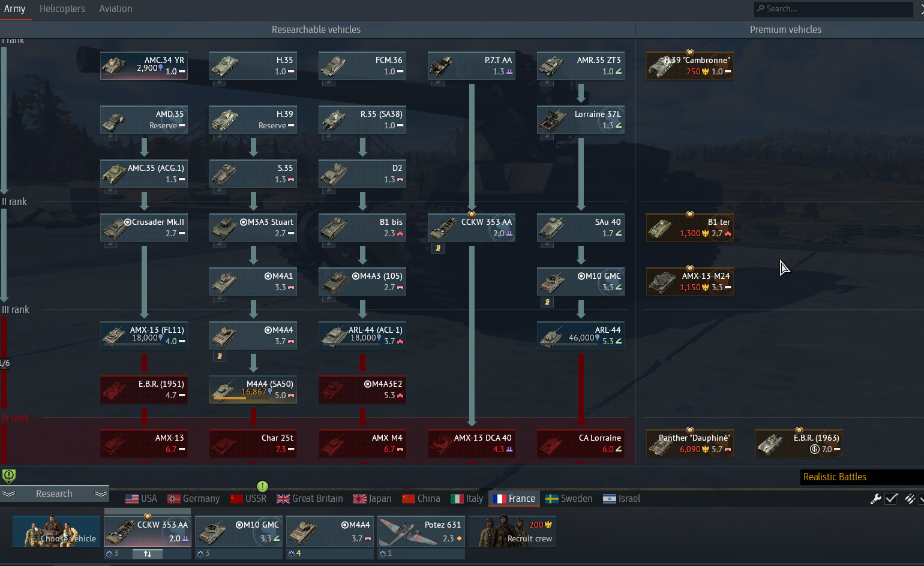The height and width of the screenshot is (566, 924).
Task: Select the B1 bis vehicle card
Action: pos(362,228)
